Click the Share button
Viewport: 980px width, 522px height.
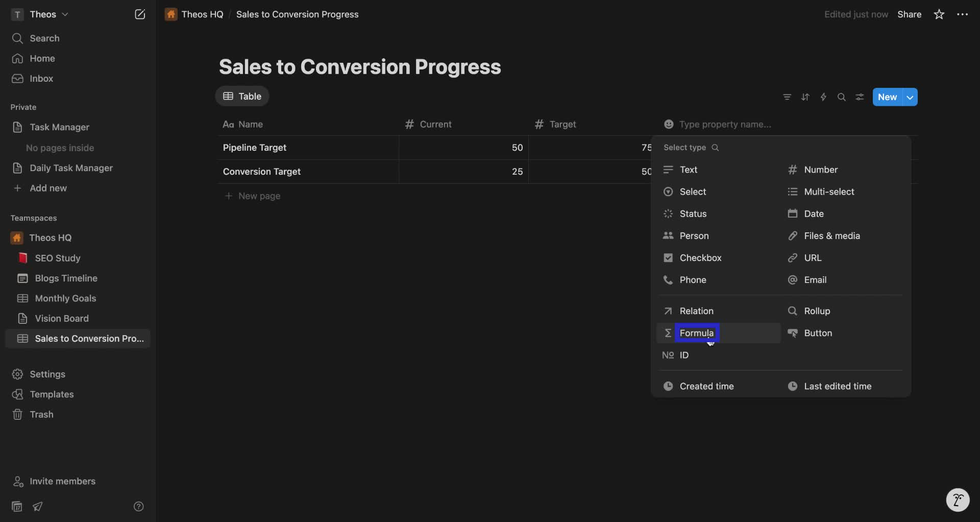pos(910,14)
